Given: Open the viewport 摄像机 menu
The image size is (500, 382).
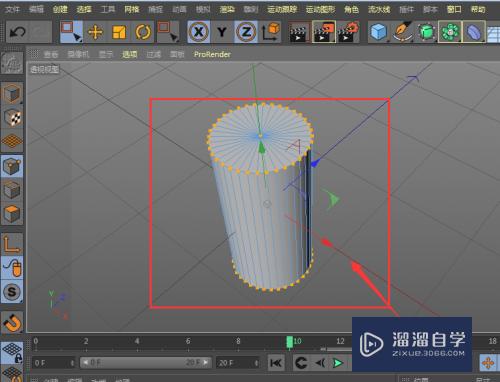Looking at the screenshot, I should click(78, 54).
